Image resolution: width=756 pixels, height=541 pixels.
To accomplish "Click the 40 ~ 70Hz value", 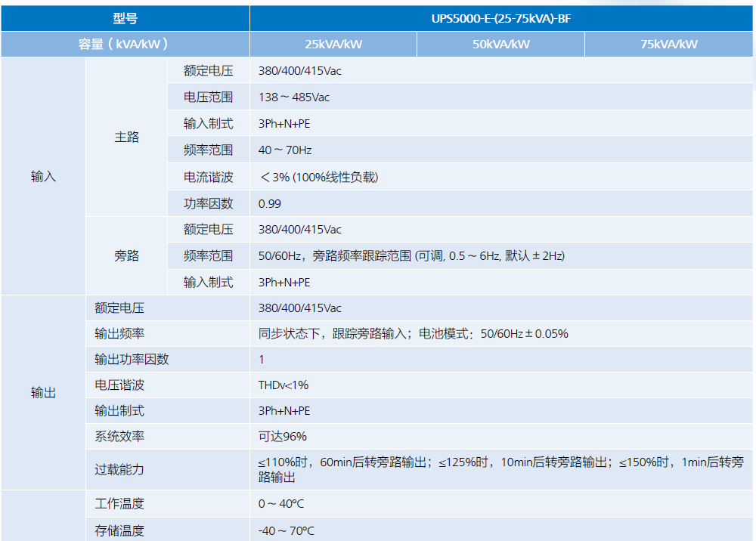I will 285,150.
